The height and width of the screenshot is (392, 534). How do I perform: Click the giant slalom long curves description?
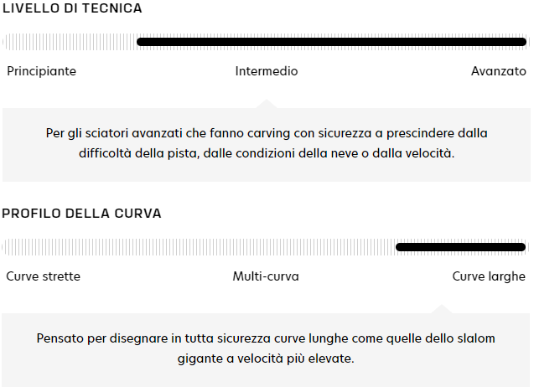tap(267, 348)
